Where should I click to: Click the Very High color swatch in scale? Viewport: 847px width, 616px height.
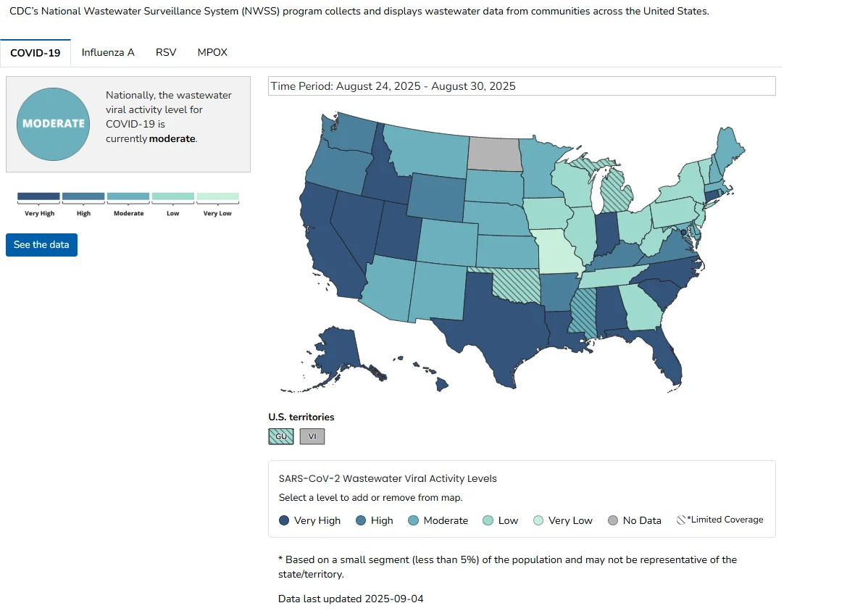coord(38,196)
